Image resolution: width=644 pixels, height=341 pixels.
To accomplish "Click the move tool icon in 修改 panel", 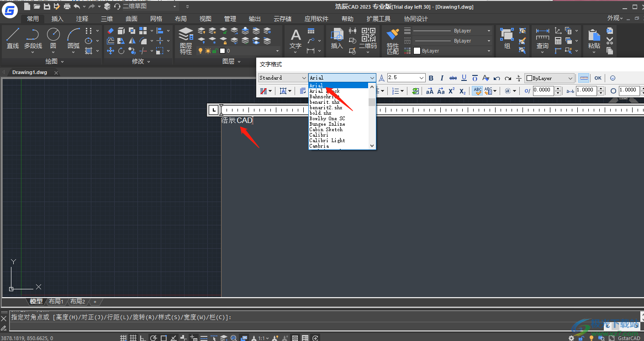I will point(110,51).
